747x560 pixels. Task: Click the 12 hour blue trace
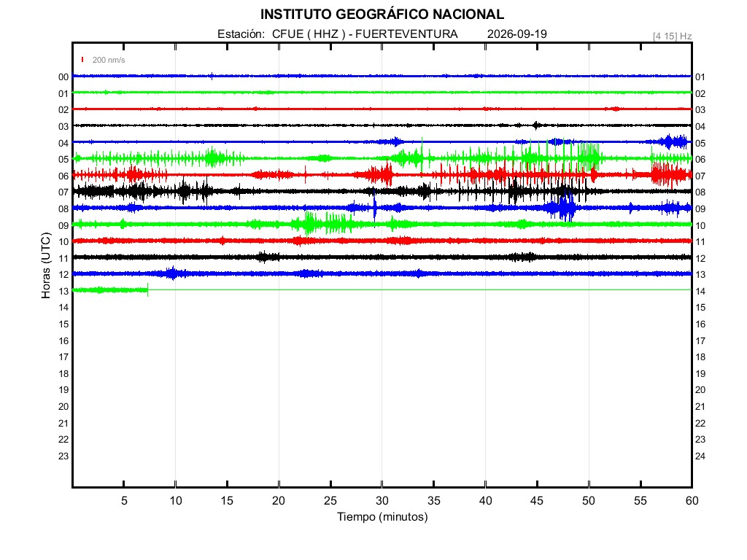[x=382, y=273]
